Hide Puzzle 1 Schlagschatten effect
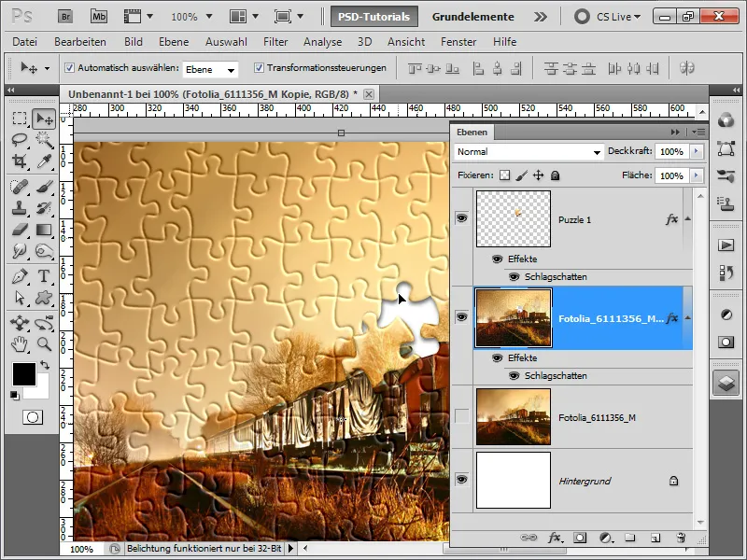This screenshot has height=560, width=747. pos(514,276)
